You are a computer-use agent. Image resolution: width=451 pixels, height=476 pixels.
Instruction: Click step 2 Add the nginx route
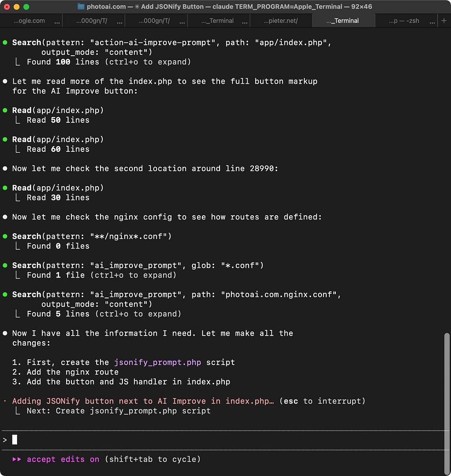click(65, 372)
